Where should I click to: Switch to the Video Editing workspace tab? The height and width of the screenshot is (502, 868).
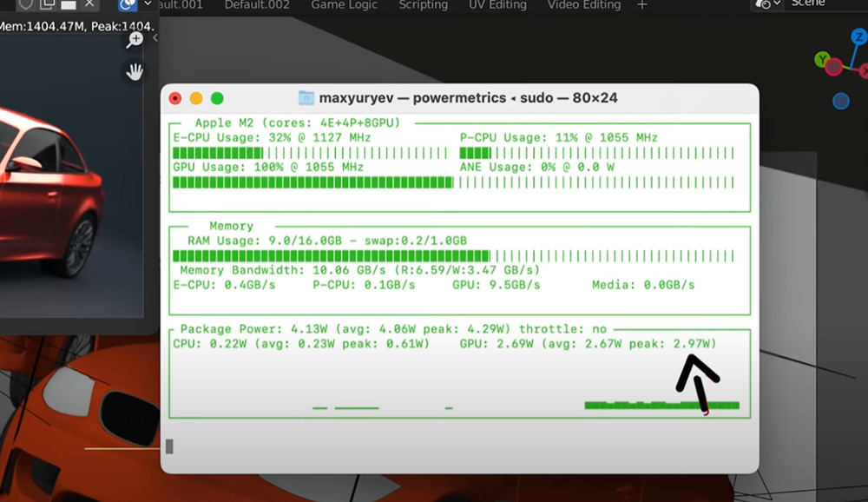coord(584,5)
